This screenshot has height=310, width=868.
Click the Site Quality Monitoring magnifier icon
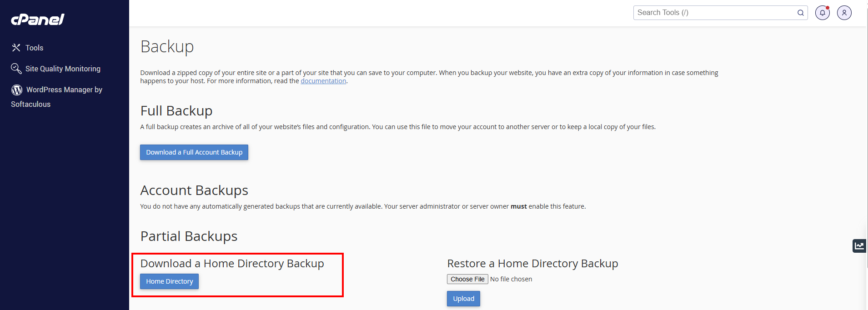(x=16, y=69)
